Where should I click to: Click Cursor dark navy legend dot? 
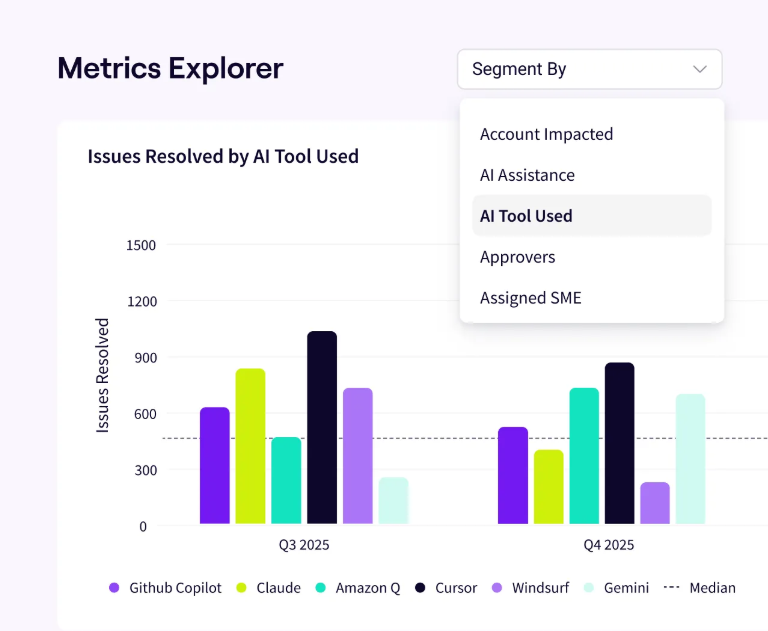coord(420,588)
